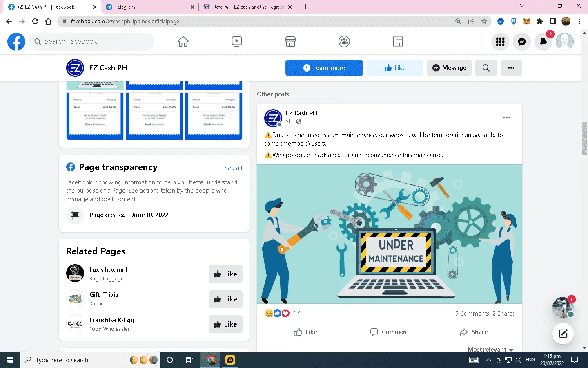Go back in browser history
This screenshot has width=588, height=368.
[x=9, y=21]
